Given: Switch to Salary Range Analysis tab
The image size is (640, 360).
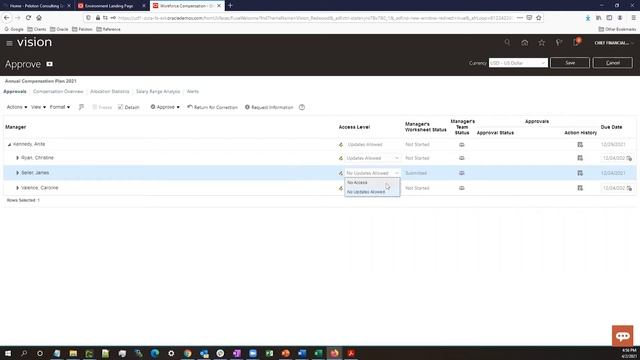Looking at the screenshot, I should pyautogui.click(x=158, y=91).
